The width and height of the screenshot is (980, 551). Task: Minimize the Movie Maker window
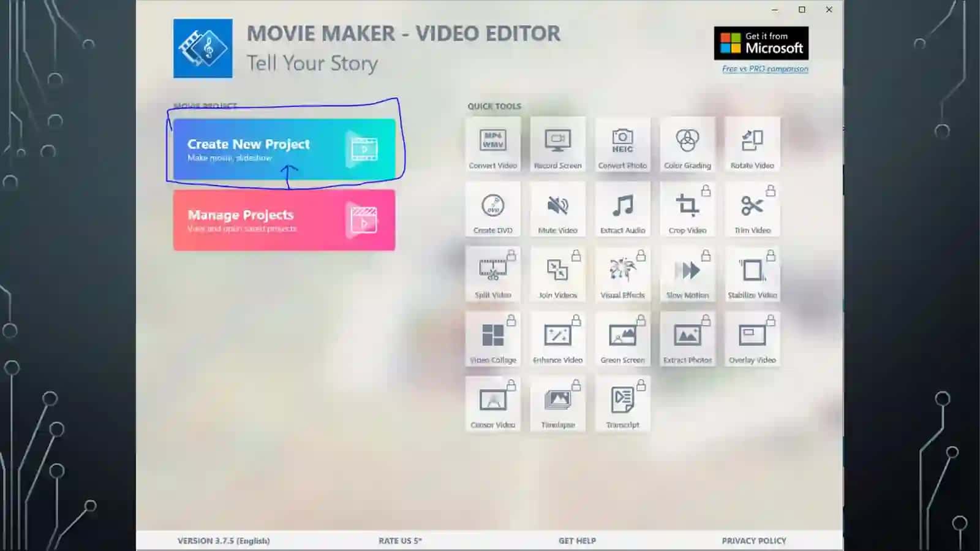point(775,10)
